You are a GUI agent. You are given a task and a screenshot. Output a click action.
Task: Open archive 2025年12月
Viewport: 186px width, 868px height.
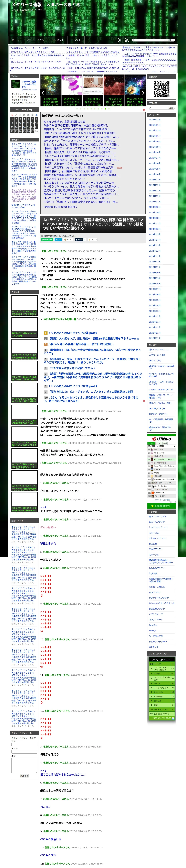click(x=155, y=130)
